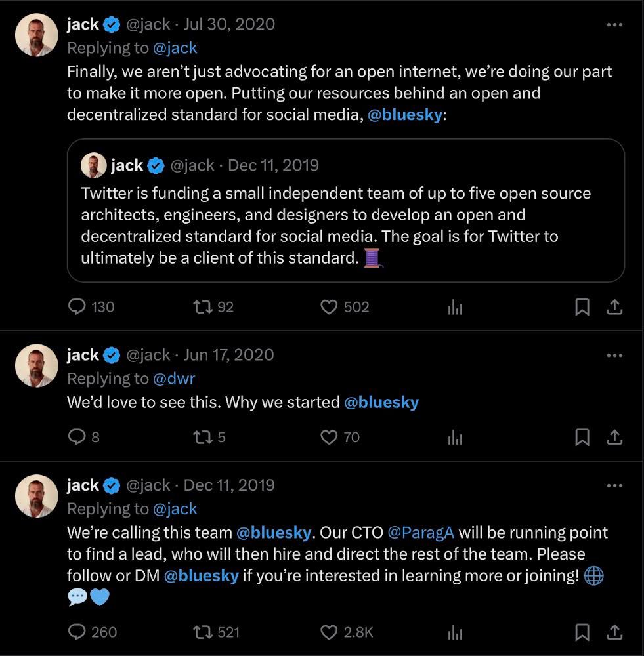The height and width of the screenshot is (656, 644).
Task: Bookmark the Jul 30, 2020 tweet
Action: [582, 307]
